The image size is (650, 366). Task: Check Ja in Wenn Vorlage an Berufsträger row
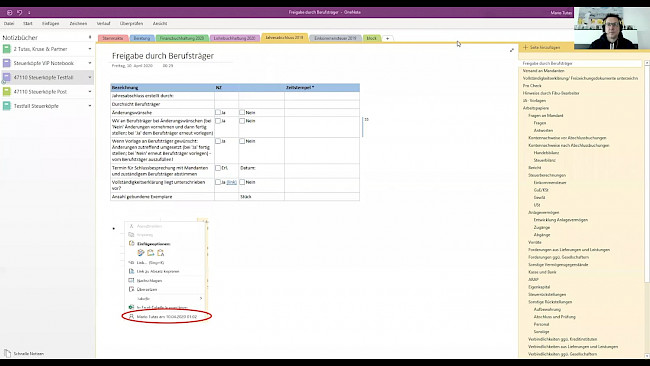(x=218, y=141)
